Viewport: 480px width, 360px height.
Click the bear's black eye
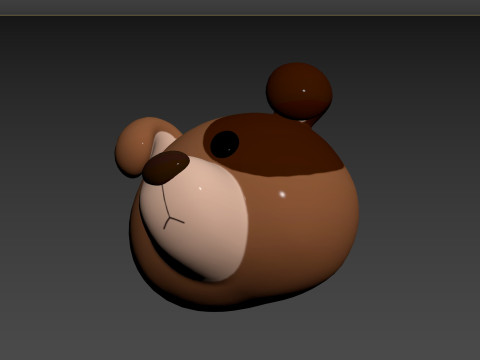[225, 144]
